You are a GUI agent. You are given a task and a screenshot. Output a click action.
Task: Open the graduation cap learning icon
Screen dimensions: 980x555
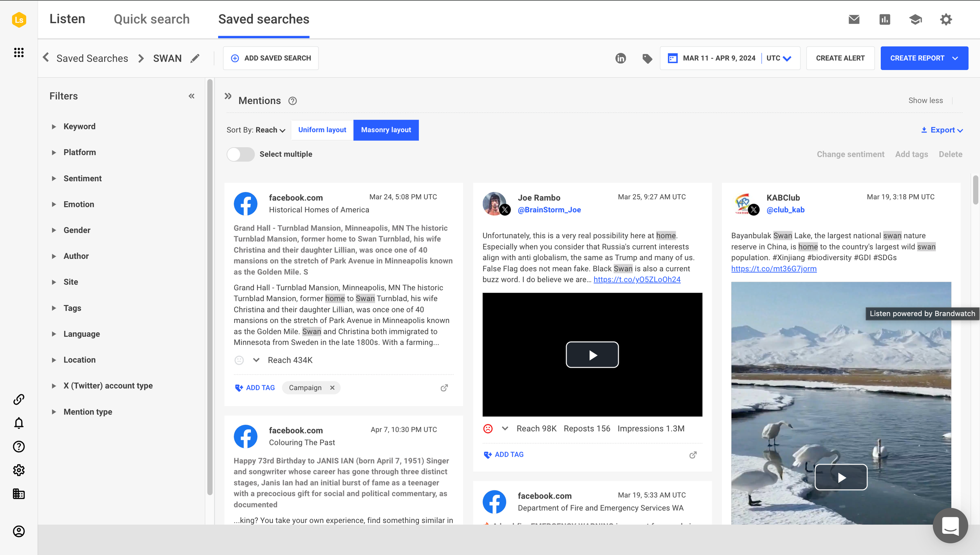point(915,19)
